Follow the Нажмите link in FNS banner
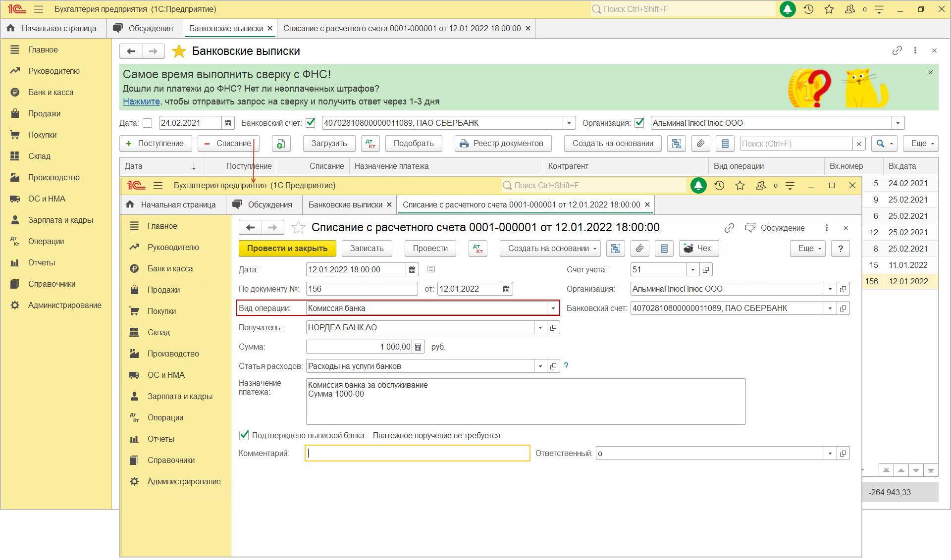 [141, 102]
